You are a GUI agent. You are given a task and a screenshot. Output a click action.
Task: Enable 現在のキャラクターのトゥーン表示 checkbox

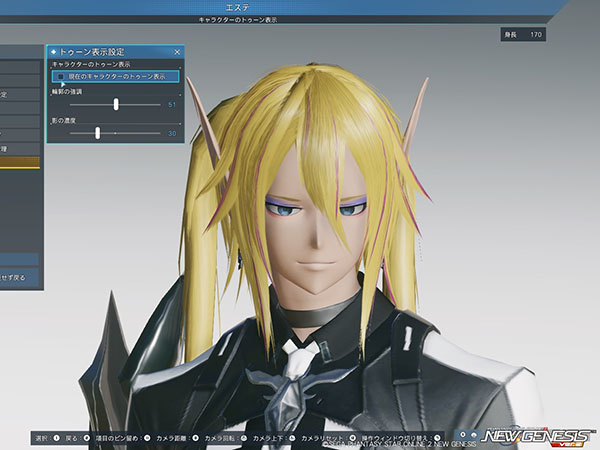60,77
